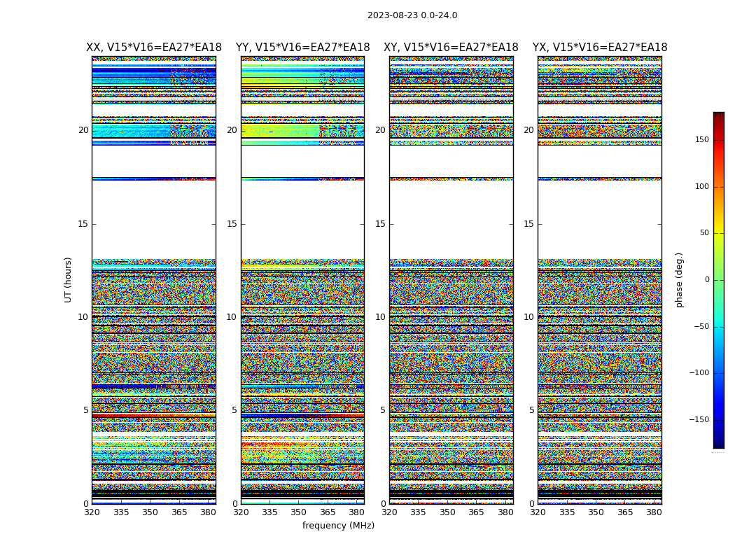Click colorbar tick label −150
735x560 pixels.
(699, 420)
